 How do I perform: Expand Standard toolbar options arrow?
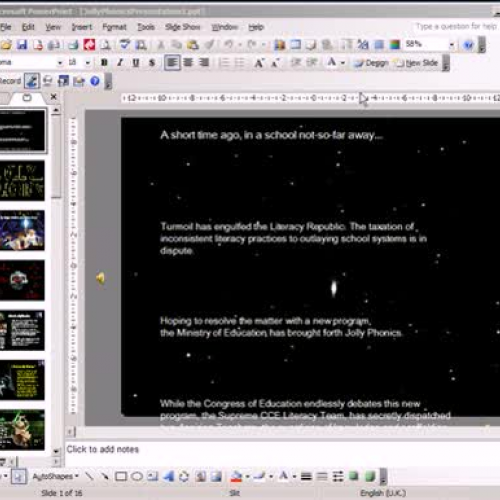[482, 45]
